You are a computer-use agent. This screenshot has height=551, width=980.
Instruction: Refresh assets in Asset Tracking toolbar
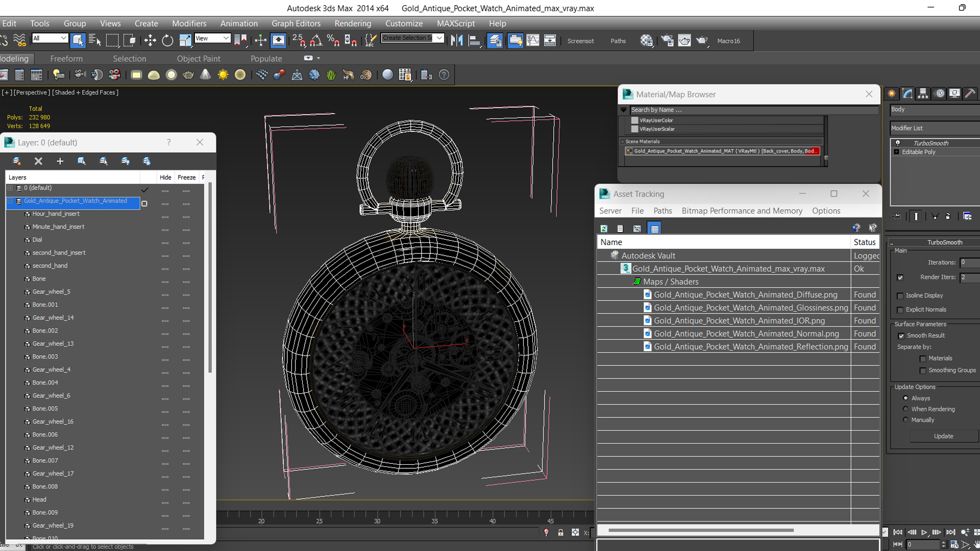pos(604,229)
